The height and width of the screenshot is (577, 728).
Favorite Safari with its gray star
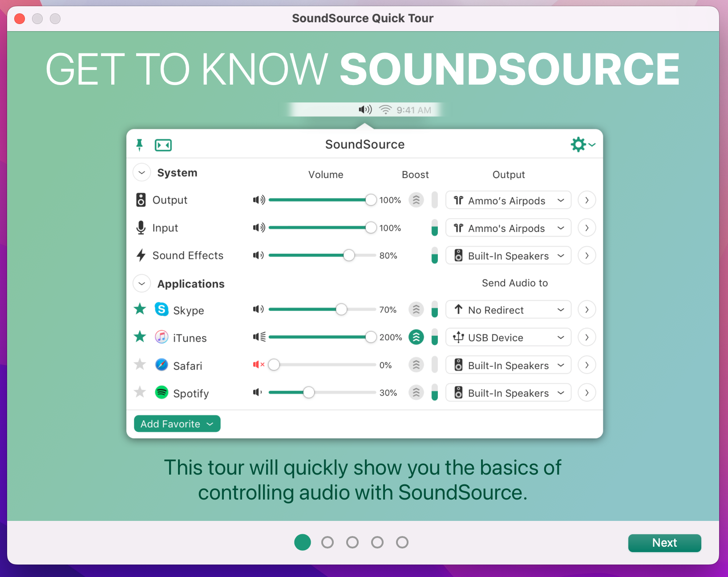click(140, 364)
